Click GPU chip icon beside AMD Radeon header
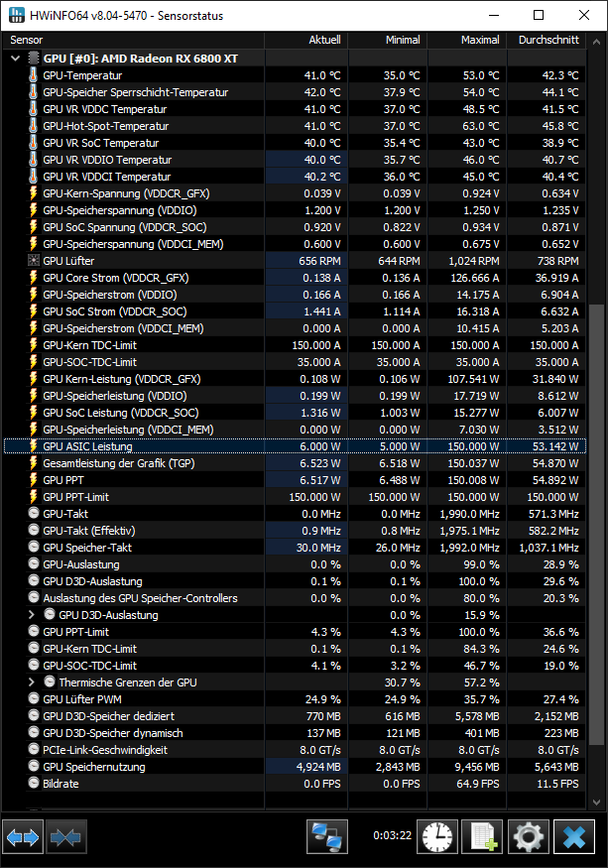Viewport: 608px width, 868px height. 35,59
